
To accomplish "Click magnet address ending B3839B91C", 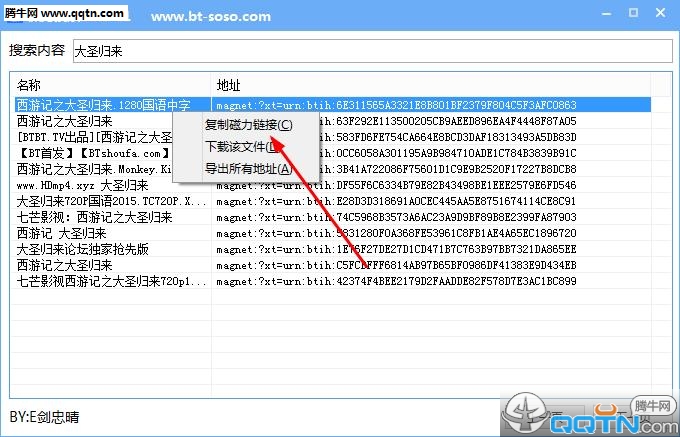I will [448, 153].
